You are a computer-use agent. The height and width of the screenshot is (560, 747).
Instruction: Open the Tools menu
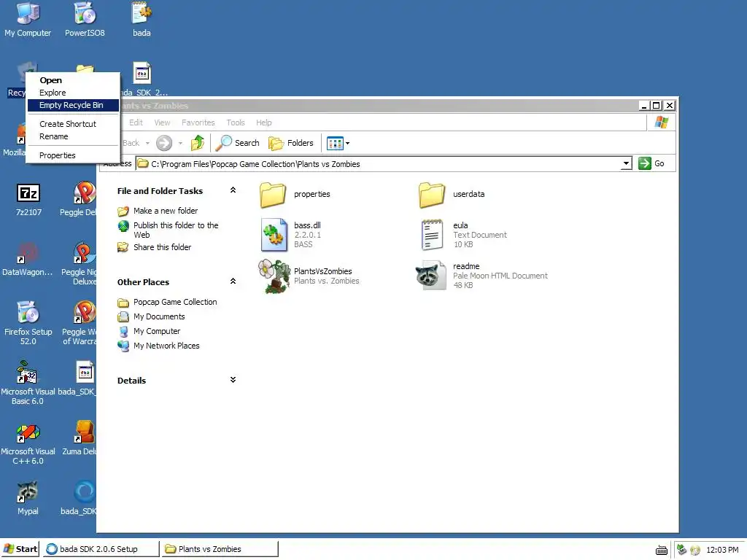[236, 122]
